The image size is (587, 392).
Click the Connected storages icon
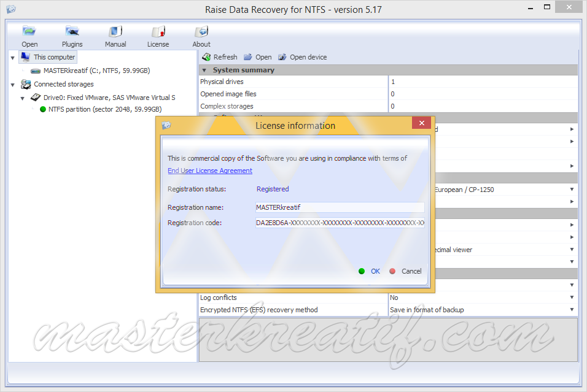tap(25, 84)
